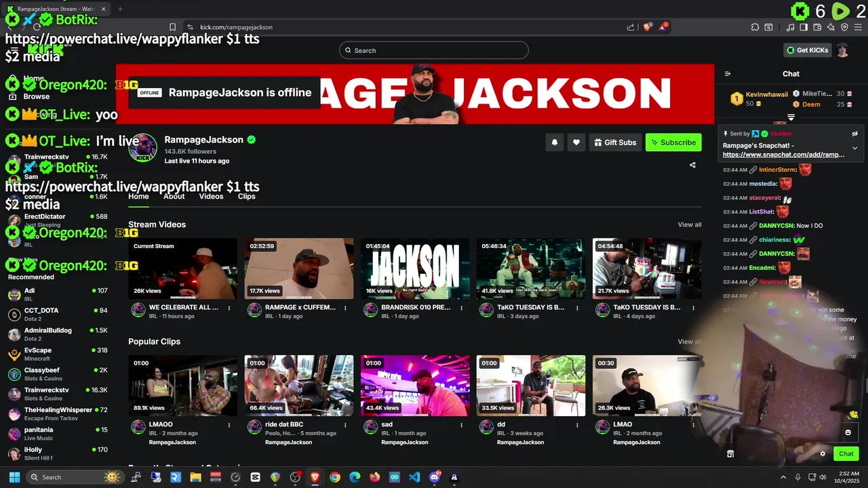Send message with the green Chat button
Image resolution: width=868 pixels, height=488 pixels.
(x=846, y=454)
